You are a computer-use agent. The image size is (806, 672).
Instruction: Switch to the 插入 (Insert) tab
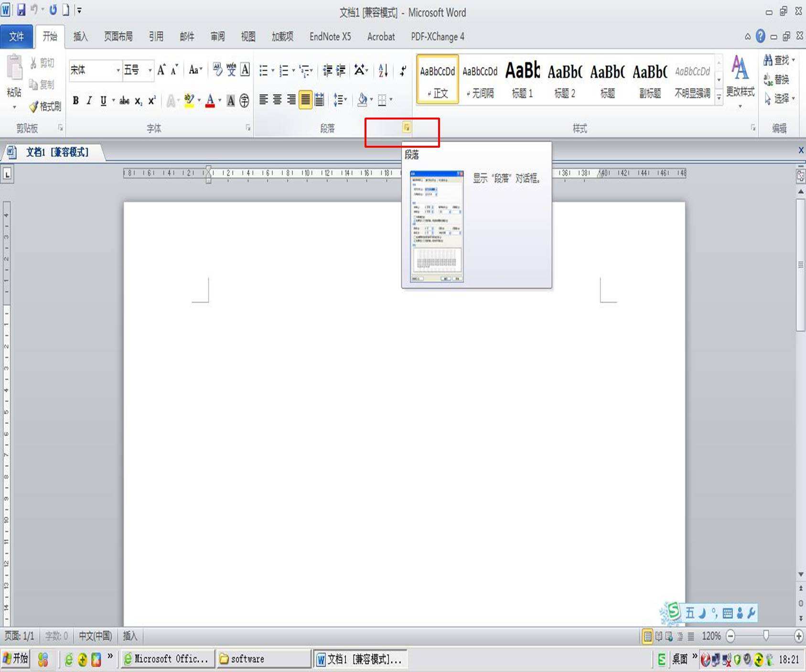point(80,36)
